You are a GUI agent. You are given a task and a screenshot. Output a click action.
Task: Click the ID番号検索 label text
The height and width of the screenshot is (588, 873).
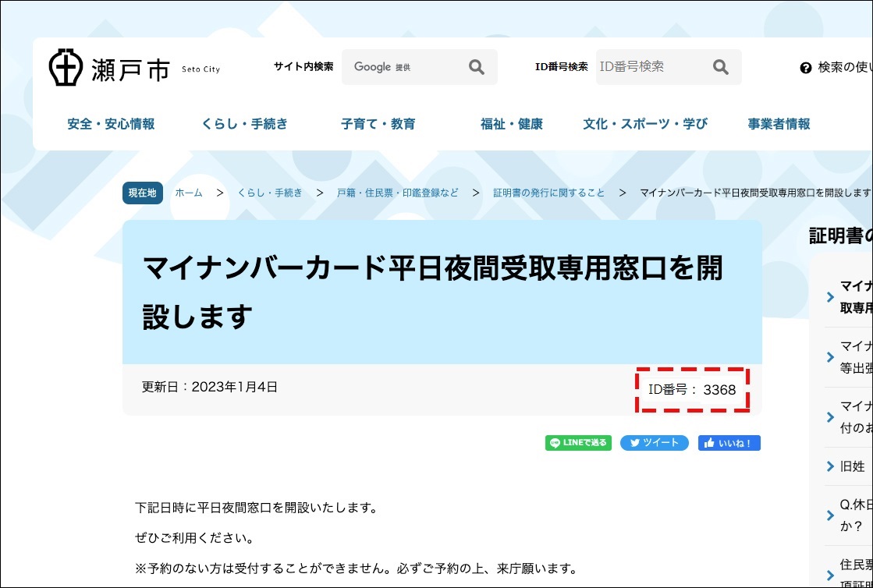point(561,67)
